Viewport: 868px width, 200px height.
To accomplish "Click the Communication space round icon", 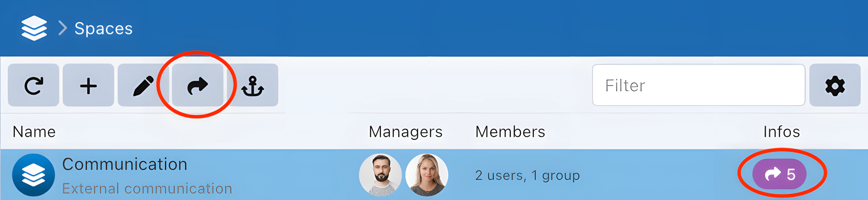I will click(34, 175).
